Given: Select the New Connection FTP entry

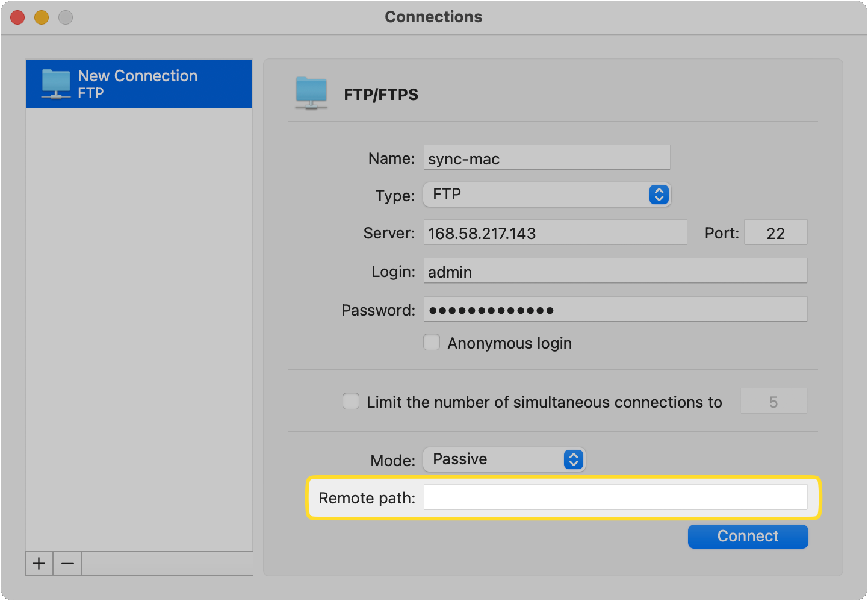Looking at the screenshot, I should tap(138, 84).
